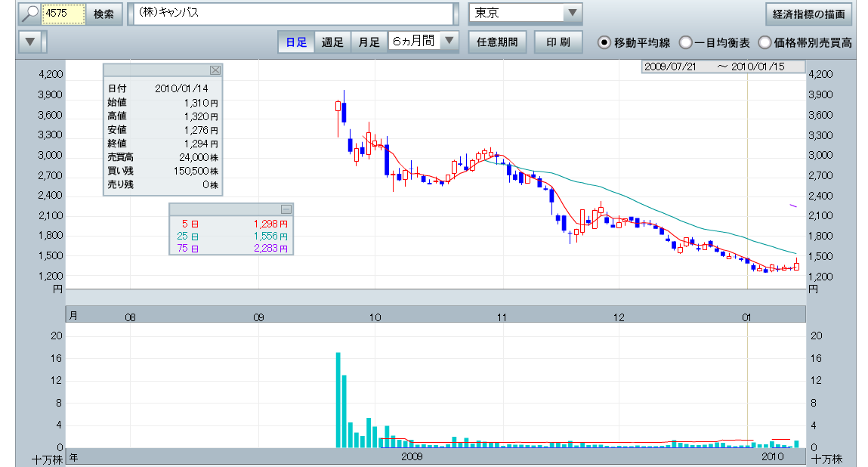Select the 移動平均線 radio button

coord(604,43)
